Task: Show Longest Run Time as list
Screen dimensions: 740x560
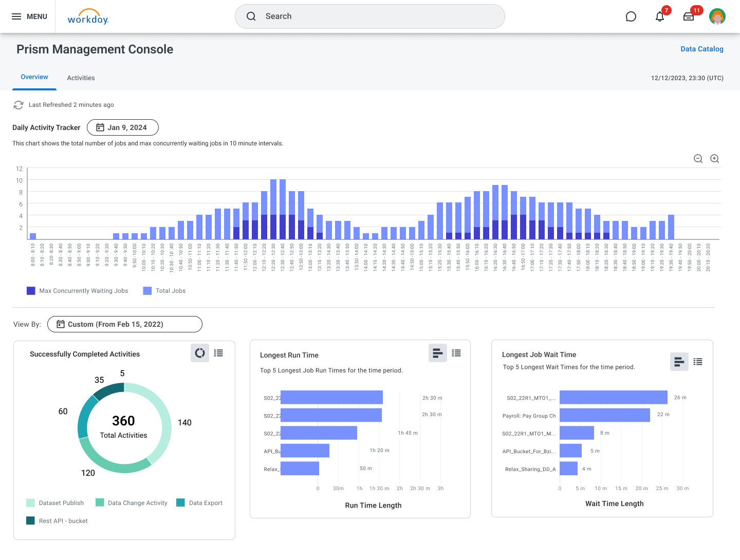Action: coord(456,353)
